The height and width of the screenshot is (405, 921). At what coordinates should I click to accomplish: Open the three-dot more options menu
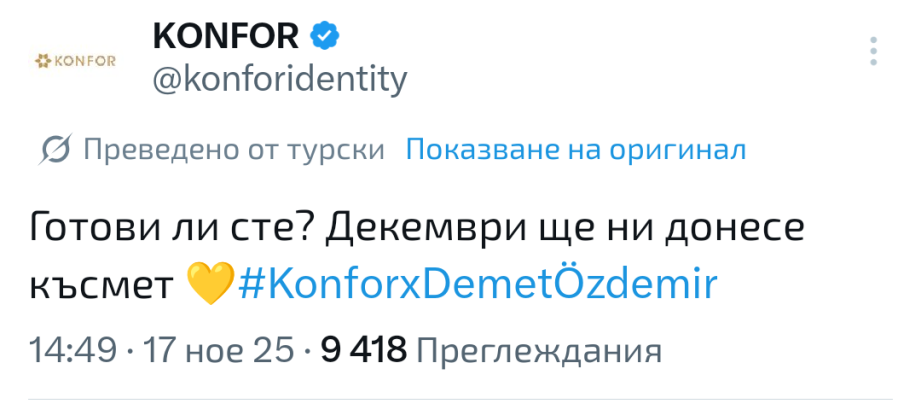873,54
